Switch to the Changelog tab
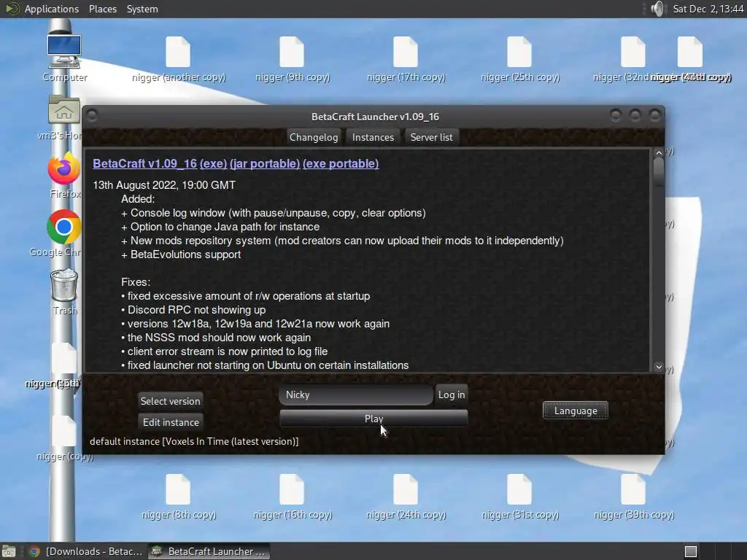Viewport: 747px width, 560px height. [x=314, y=137]
